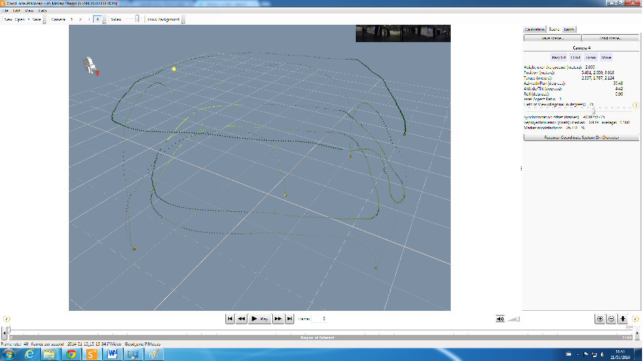Switch to camera 3 view

click(x=89, y=19)
